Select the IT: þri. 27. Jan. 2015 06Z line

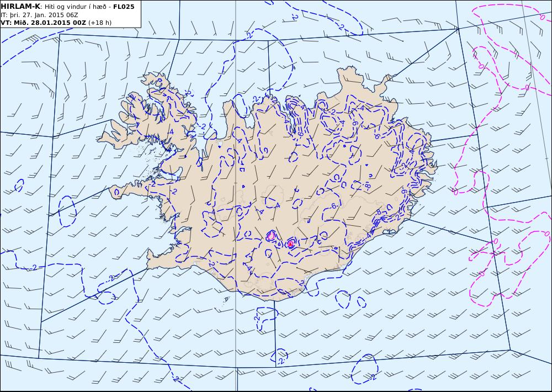39,15
